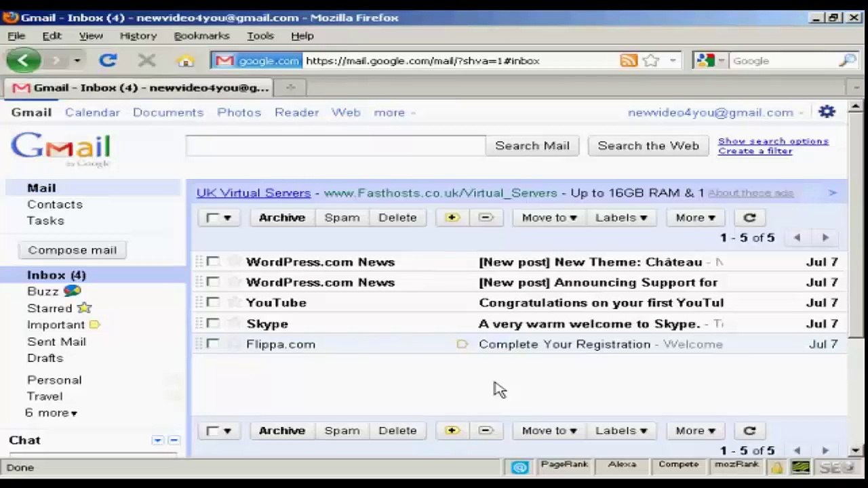Open the Sent Mail folder
This screenshot has width=868, height=488.
(56, 342)
